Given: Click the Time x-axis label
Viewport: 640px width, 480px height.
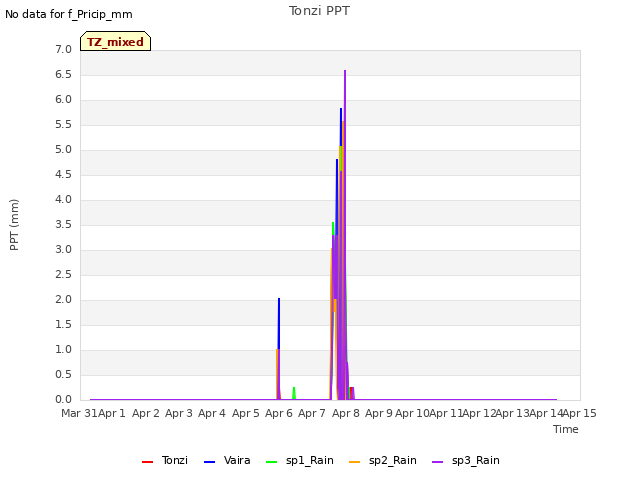Looking at the screenshot, I should [566, 429].
